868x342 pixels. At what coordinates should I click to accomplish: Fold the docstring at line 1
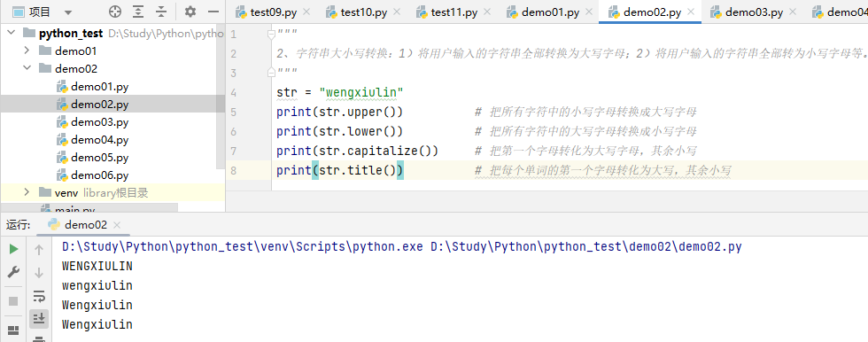pos(271,35)
